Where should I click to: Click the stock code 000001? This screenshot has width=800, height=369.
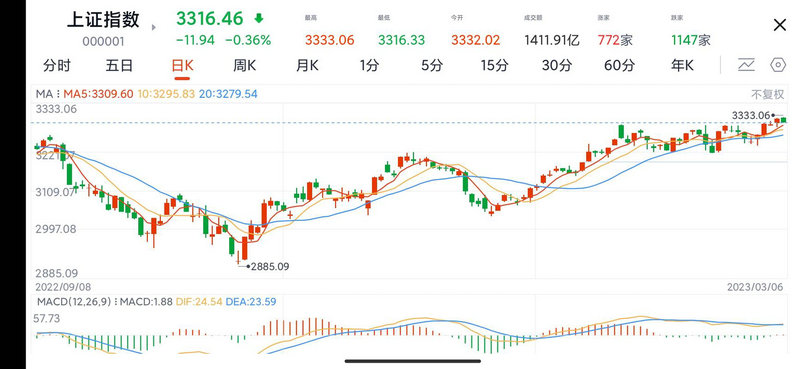pos(104,41)
